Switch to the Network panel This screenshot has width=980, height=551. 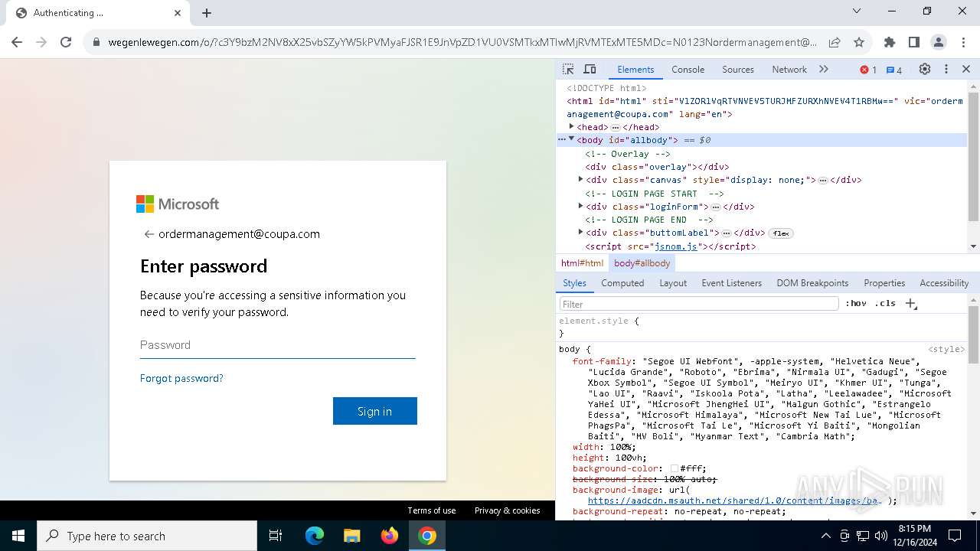click(x=789, y=70)
